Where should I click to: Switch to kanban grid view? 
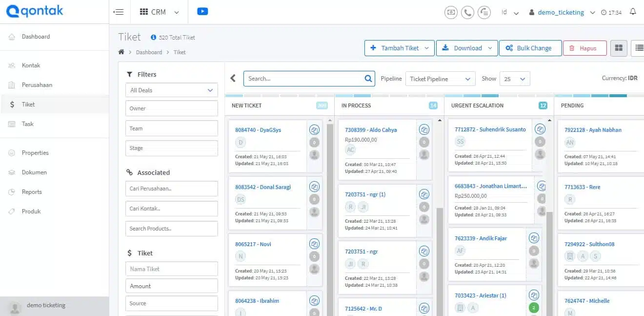tap(619, 48)
